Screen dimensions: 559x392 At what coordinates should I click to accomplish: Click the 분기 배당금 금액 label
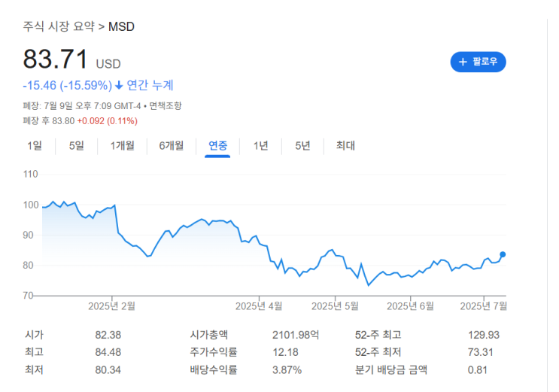(391, 370)
